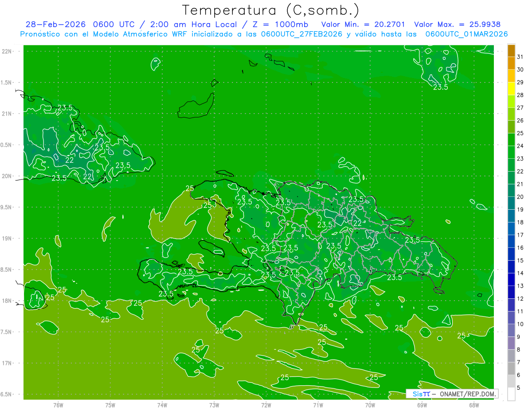The image size is (532, 411).
Task: Click the 68W longitude label
Action: [x=473, y=405]
